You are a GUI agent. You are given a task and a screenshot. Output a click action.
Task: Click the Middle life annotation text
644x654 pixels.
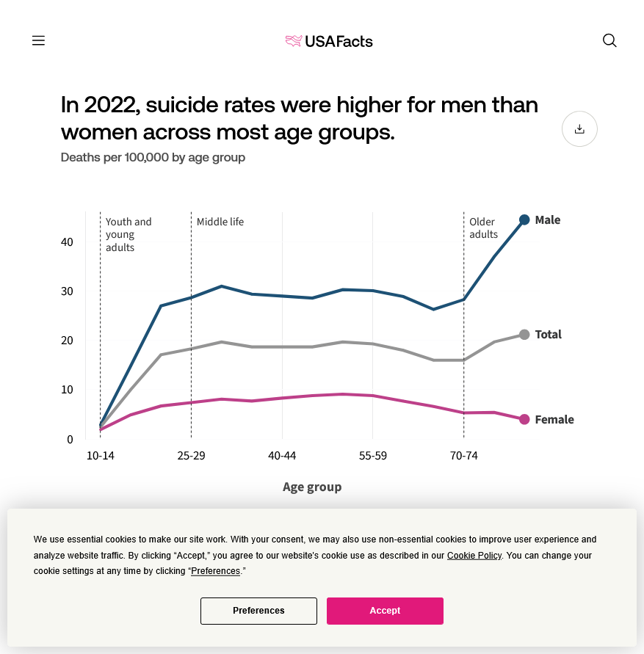[x=220, y=222]
